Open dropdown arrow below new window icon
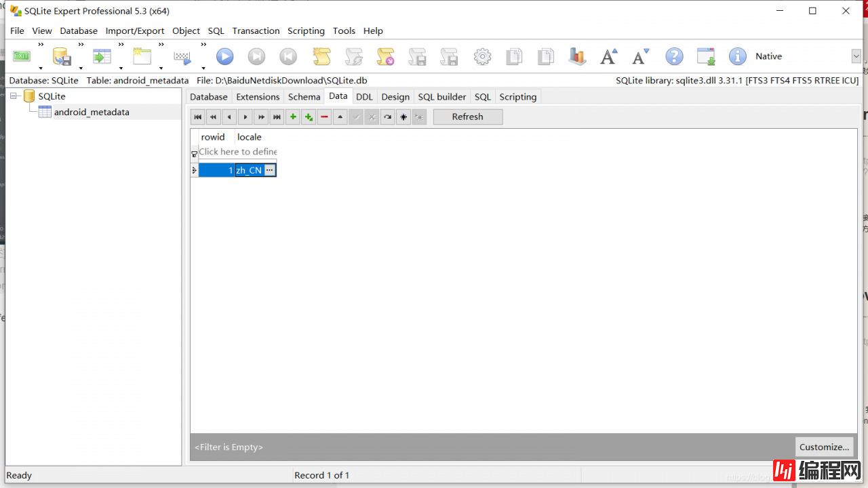Viewport: 868px width, 488px height. click(161, 68)
